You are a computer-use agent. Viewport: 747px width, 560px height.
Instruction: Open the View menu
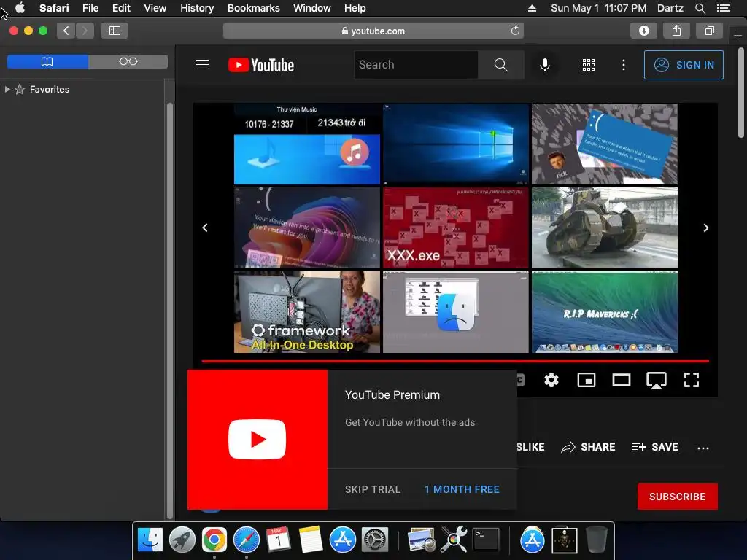[155, 8]
